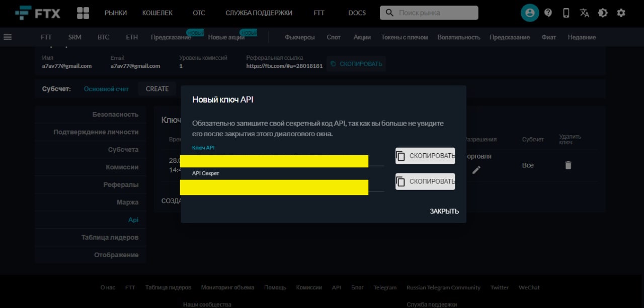
Task: Open the КОШЕЛЕК menu
Action: [x=157, y=13]
